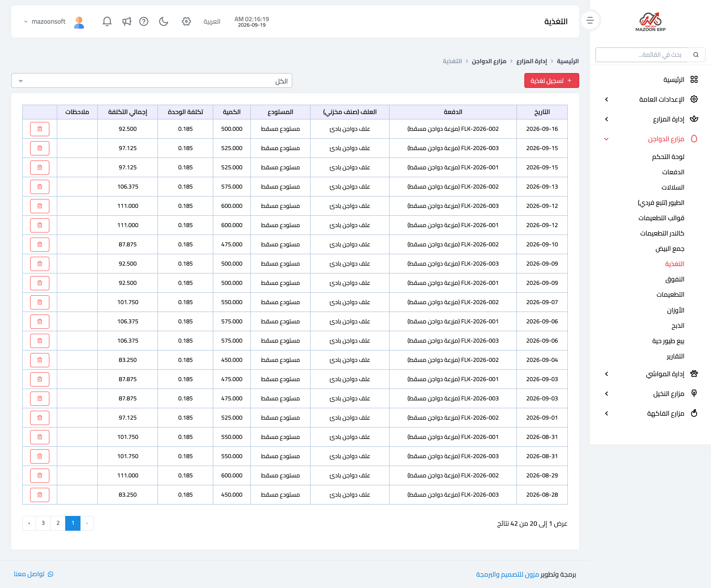Delete the 2026-09-04 feeding record
Screen dimensions: 711x588
coord(39,360)
